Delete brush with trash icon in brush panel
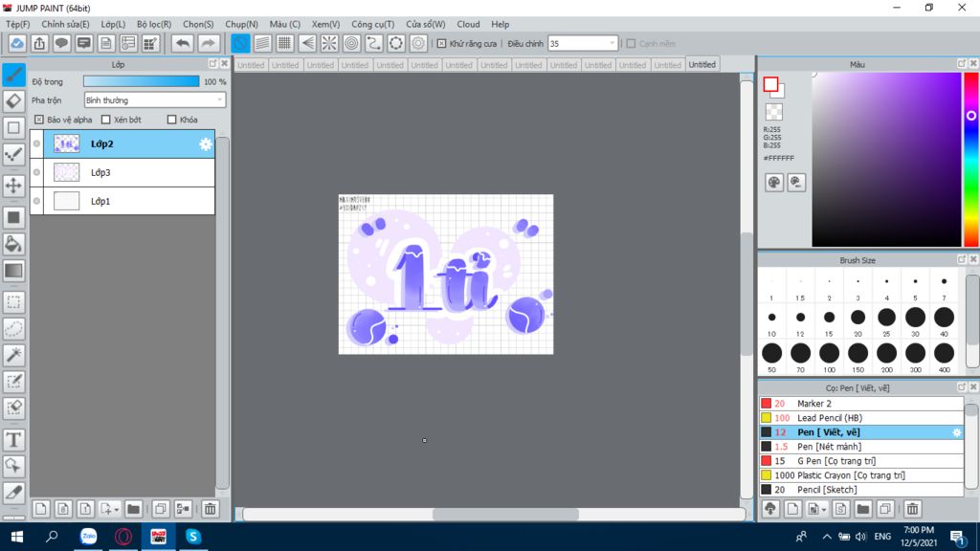980x551 pixels. (912, 509)
